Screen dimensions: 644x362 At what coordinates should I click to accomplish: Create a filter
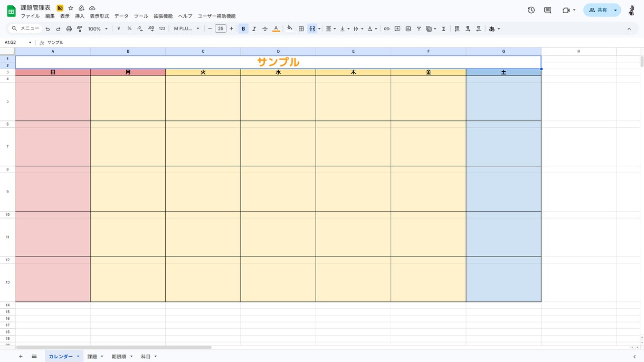419,29
